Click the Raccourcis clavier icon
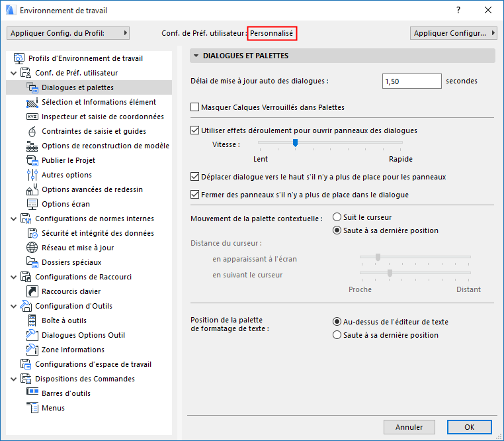This screenshot has height=441, width=504. pyautogui.click(x=32, y=291)
